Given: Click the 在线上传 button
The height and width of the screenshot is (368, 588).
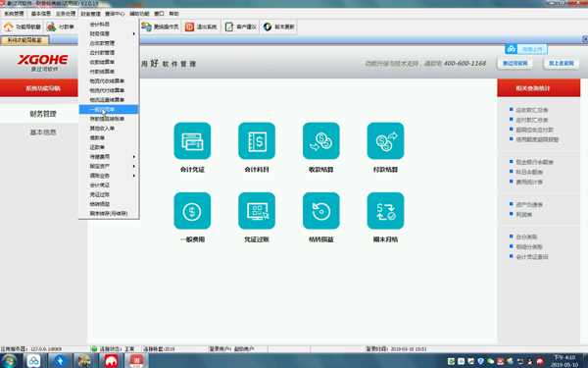Looking at the screenshot, I should point(532,49).
